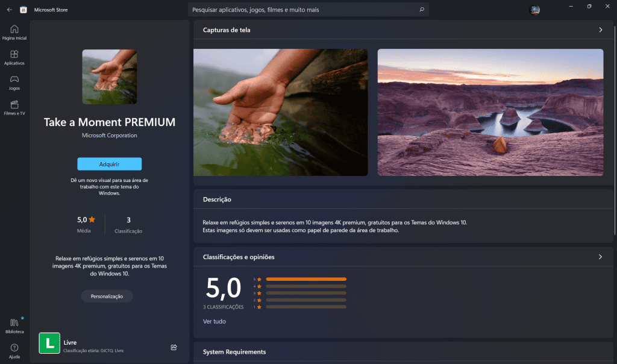Click the search magnifier icon
617x364 pixels.
point(422,10)
